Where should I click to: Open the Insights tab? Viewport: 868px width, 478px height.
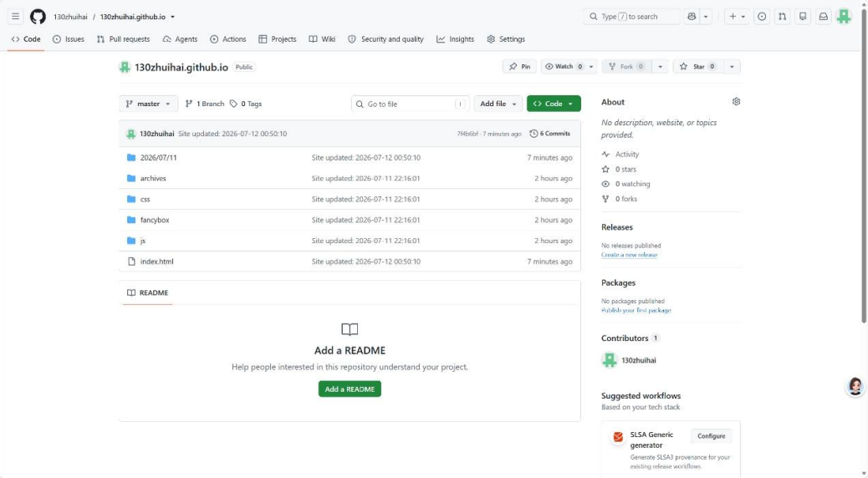point(455,39)
